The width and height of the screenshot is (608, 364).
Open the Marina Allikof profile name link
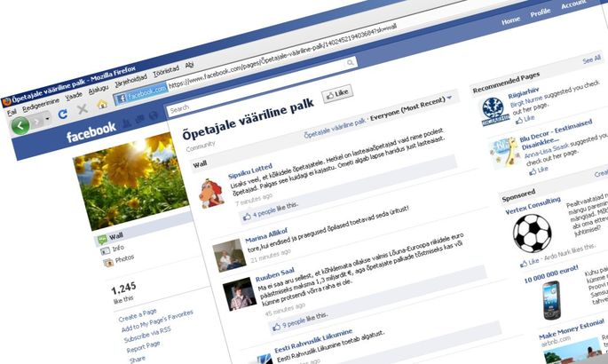[x=267, y=235]
